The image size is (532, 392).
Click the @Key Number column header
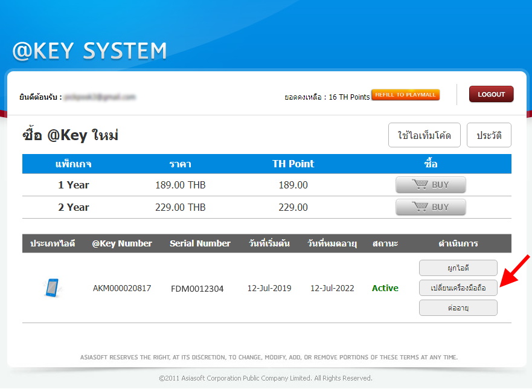tap(122, 243)
